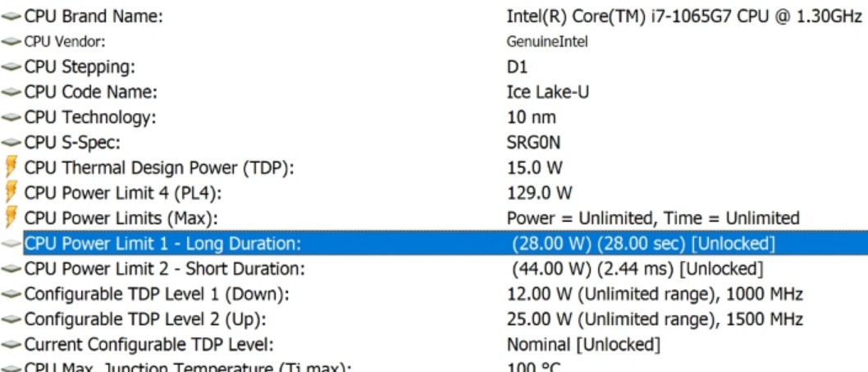Click the chip icon beside Configurable TDP Level 2

point(11,320)
